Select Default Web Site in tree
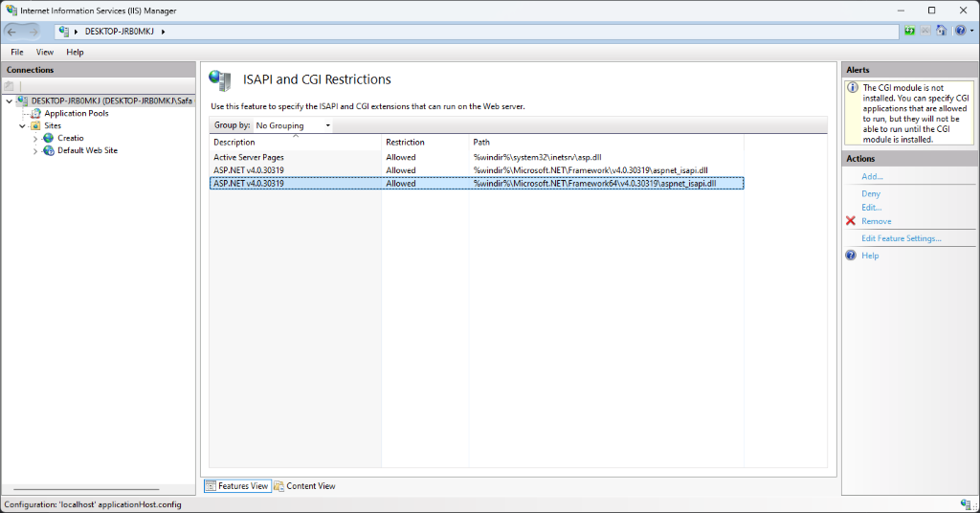 87,150
